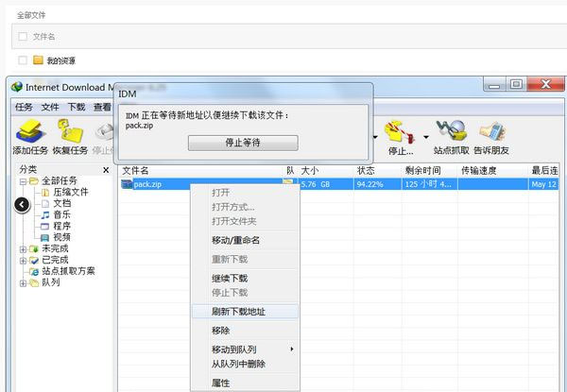This screenshot has height=392, width=567.
Task: Expand the 队列 tree node
Action: 23,283
